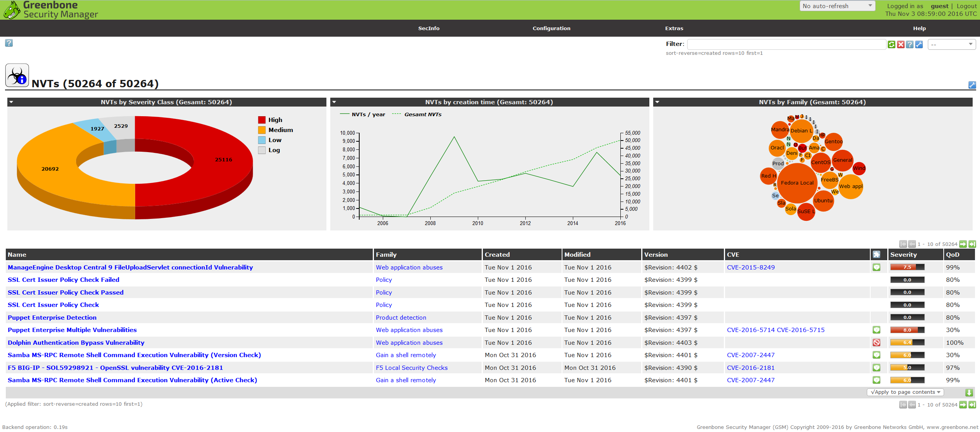Open Puppet Enterprise Detection NVT
This screenshot has width=980, height=432.
click(x=52, y=317)
